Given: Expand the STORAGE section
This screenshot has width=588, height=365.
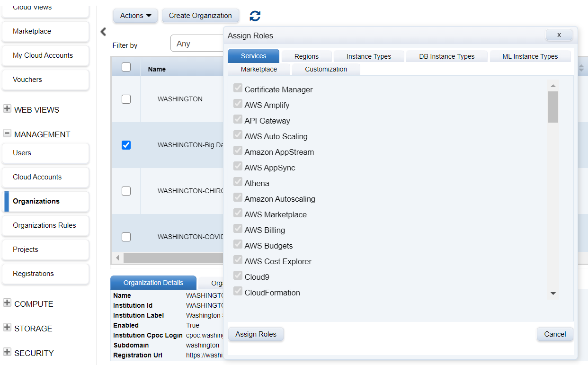Looking at the screenshot, I should pos(7,328).
